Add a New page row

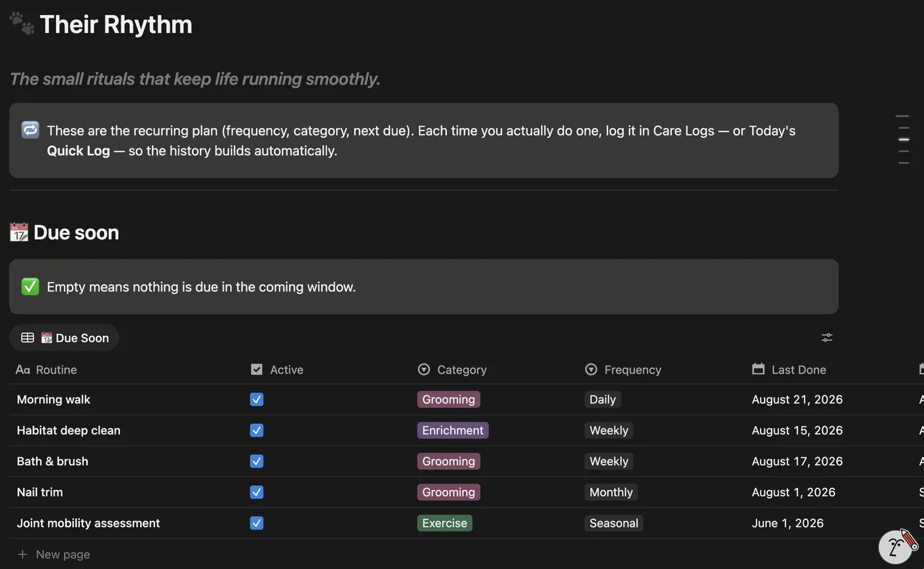click(54, 554)
